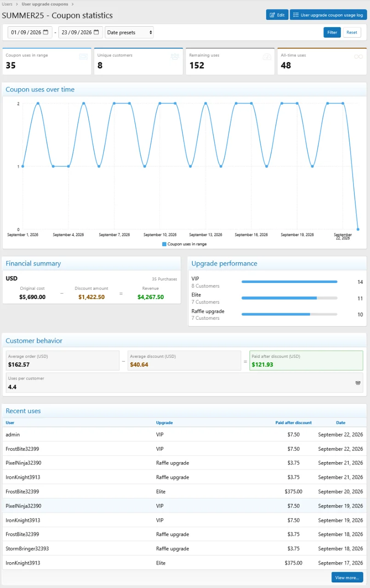This screenshot has height=588, width=370.
Task: Sort Recent uses by the User column header
Action: (10, 423)
